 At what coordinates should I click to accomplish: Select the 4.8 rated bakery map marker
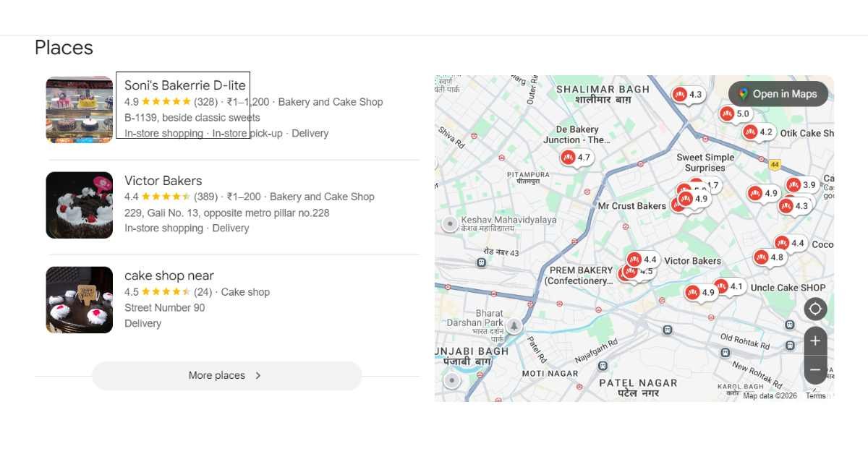[769, 257]
